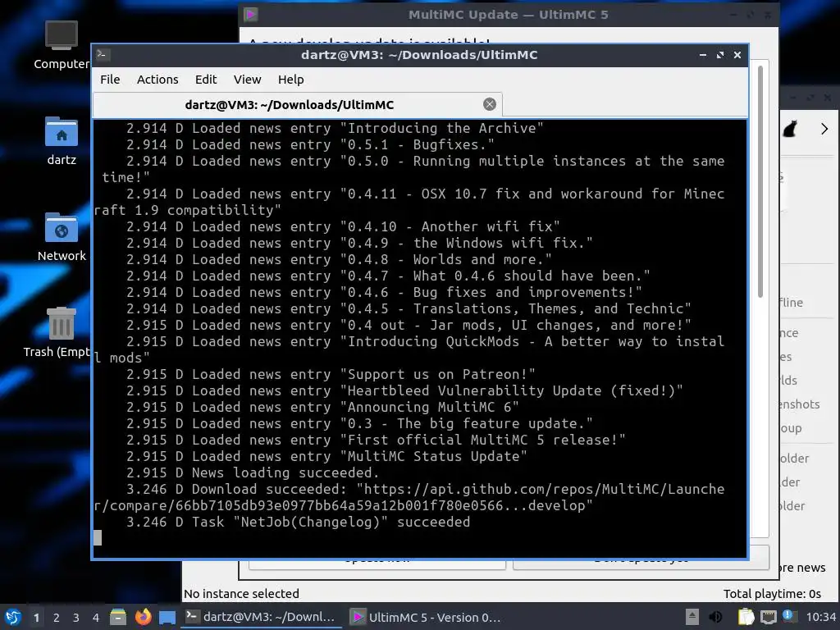Screen dimensions: 840x630
Task: Switch to the UltimMC 5 taskbar entry
Action: click(427, 617)
